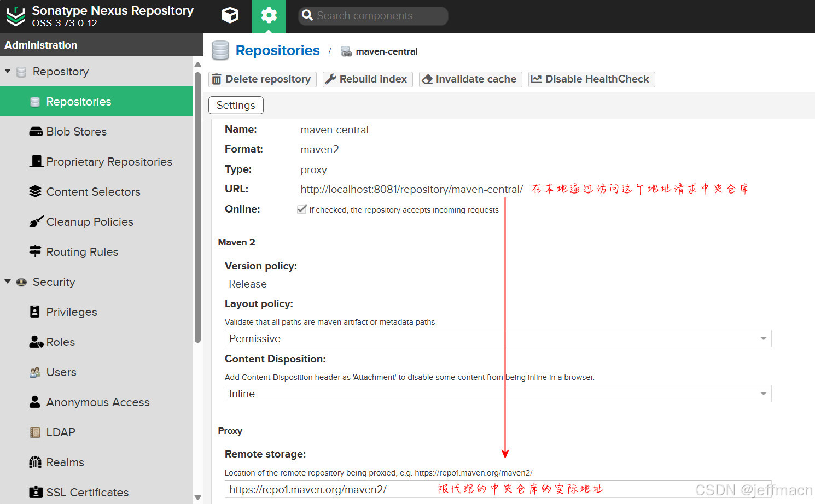Click the Users group icon
The height and width of the screenshot is (504, 815).
pyautogui.click(x=35, y=372)
